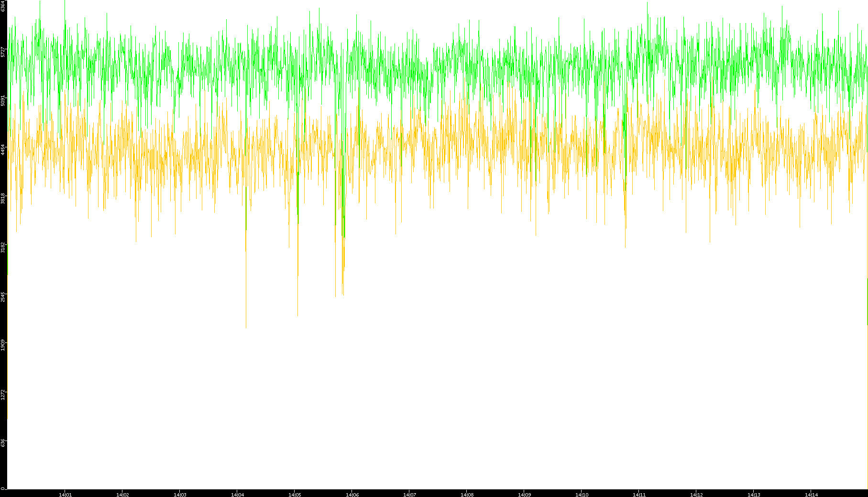Click the 6364 value on the vertical axis
The image size is (868, 497).
[x=3, y=6]
